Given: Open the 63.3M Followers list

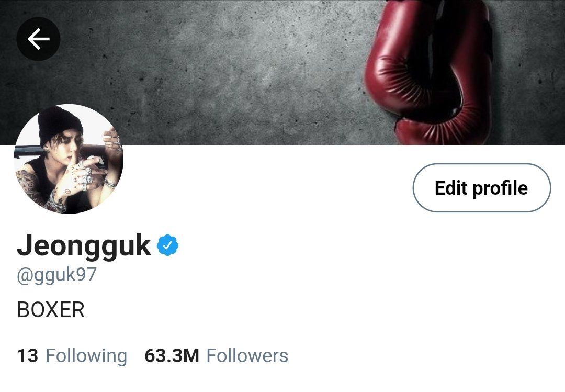Looking at the screenshot, I should [216, 355].
